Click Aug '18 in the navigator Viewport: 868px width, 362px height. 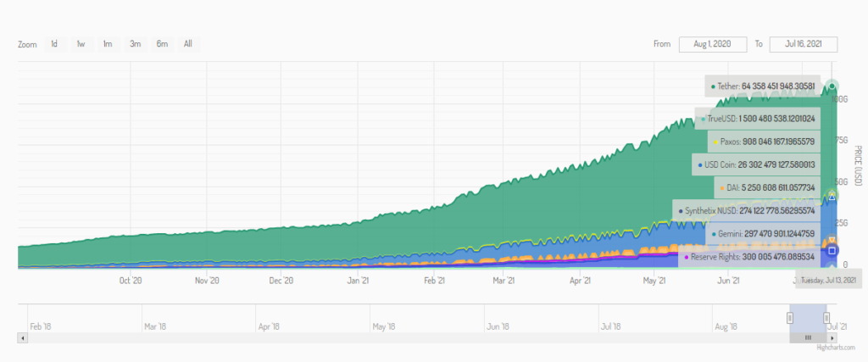pos(726,326)
